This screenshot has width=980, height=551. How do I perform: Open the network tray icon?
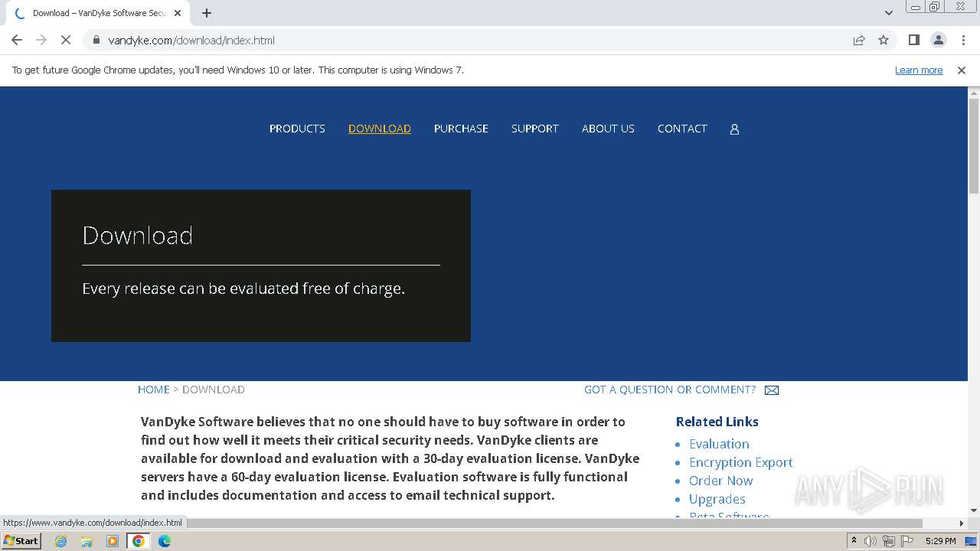coord(889,541)
